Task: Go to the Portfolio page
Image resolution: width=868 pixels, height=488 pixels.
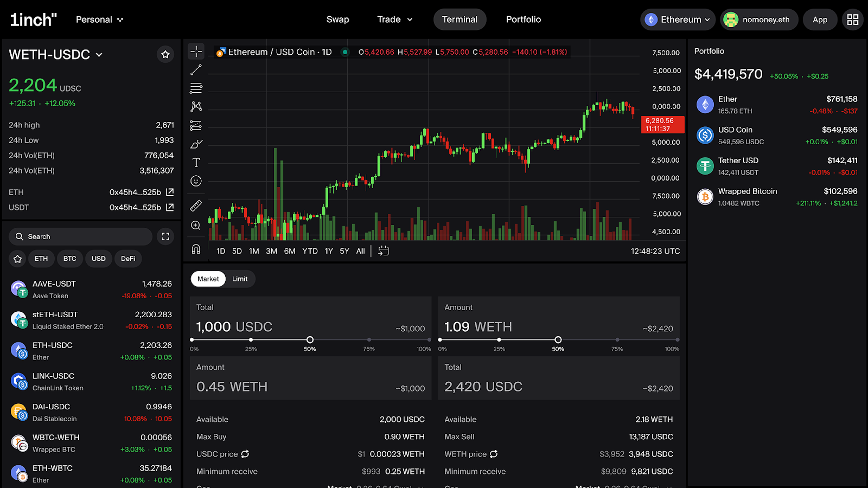Action: [523, 20]
